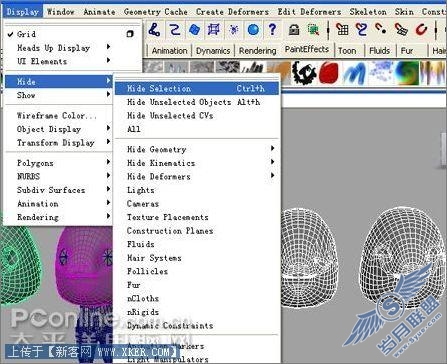The height and width of the screenshot is (364, 447).
Task: Open the Window menu
Action: (61, 12)
